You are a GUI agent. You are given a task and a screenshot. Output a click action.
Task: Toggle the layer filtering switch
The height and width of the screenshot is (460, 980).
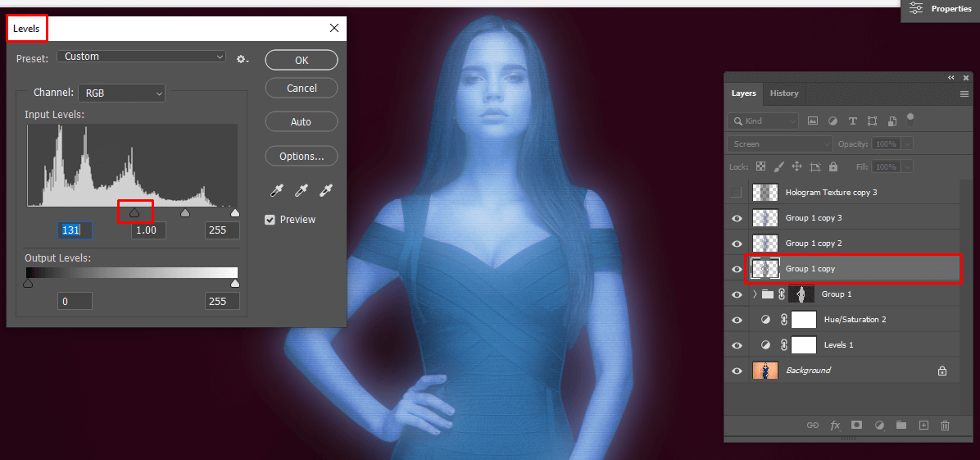(910, 120)
